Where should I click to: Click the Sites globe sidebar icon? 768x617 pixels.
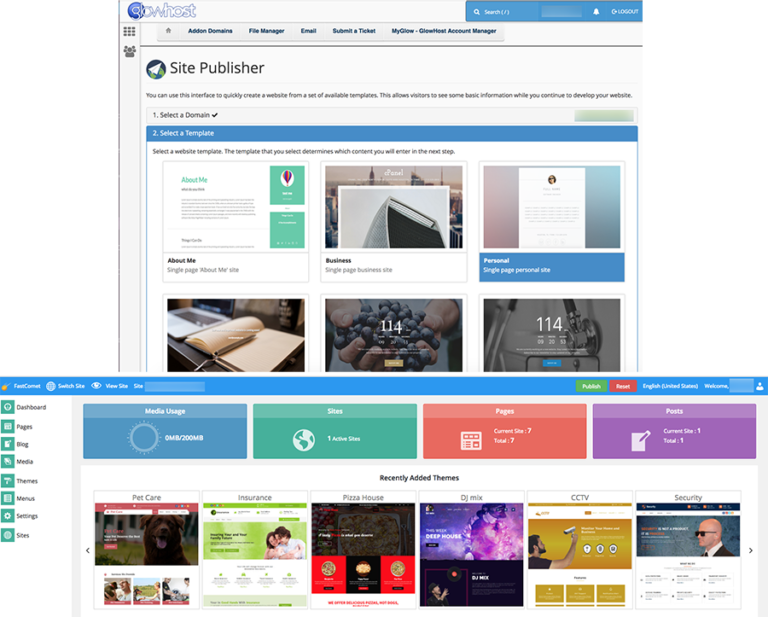(8, 535)
